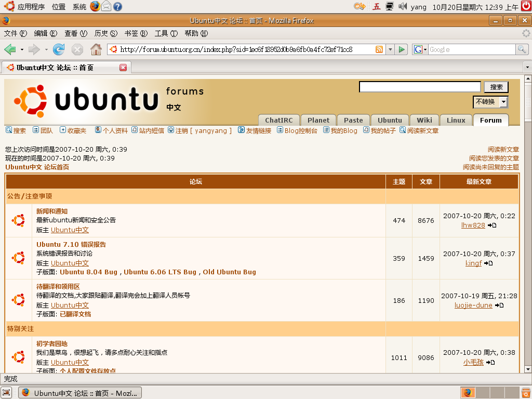
Task: Open the Ubuntu 7.10 错误报告 forum
Action: 71,244
